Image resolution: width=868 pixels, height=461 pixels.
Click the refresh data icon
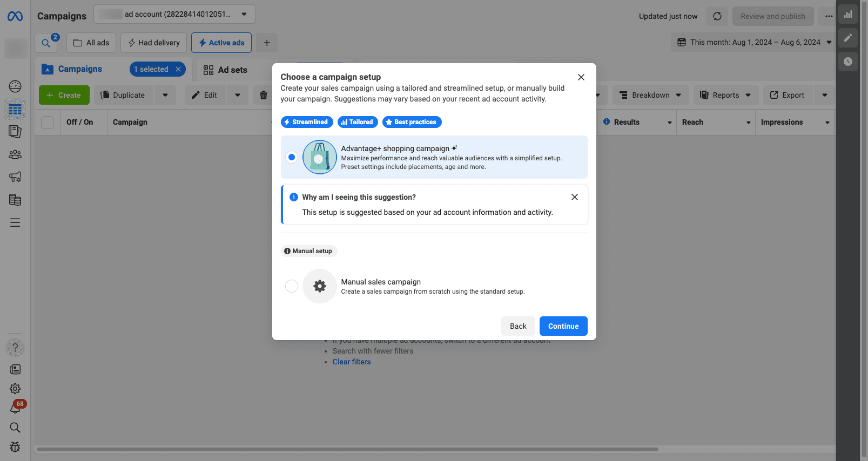coord(717,16)
